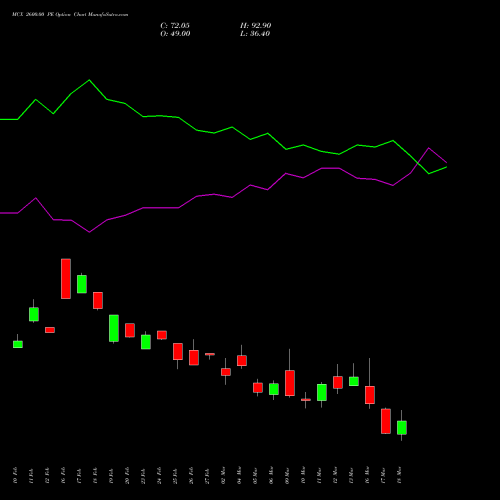Image resolution: width=500 pixels, height=500 pixels.
Task: Click the 18 Mar date label
Action: point(399,475)
